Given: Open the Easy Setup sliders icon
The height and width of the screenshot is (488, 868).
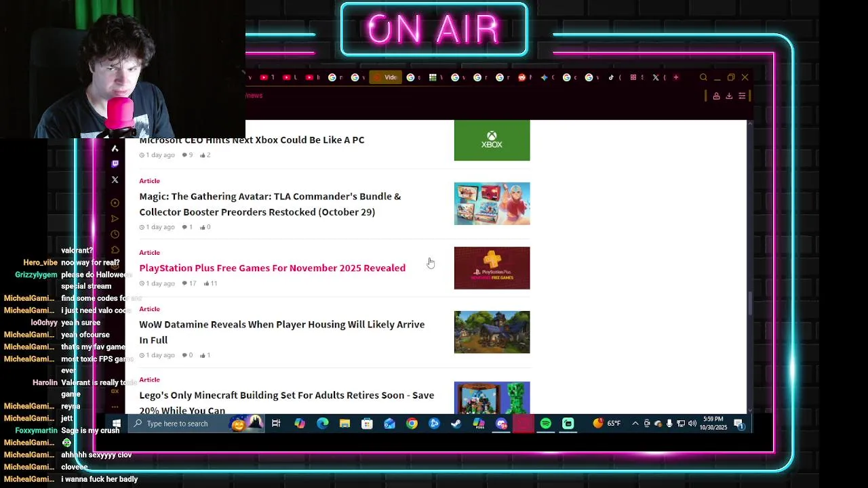Looking at the screenshot, I should tap(742, 96).
